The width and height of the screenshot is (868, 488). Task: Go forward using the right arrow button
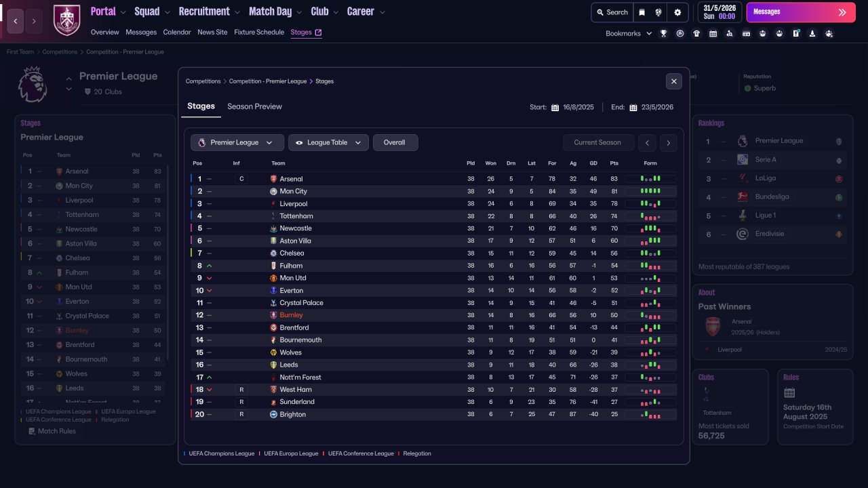click(35, 21)
